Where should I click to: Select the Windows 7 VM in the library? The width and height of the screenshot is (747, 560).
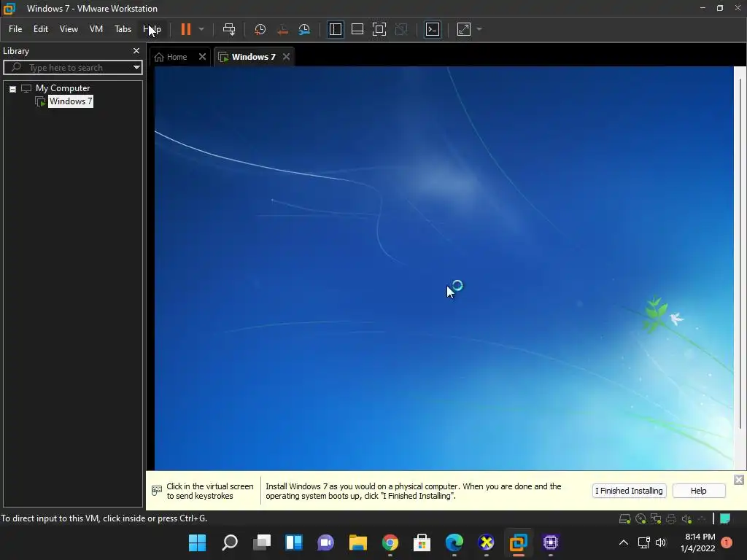tap(71, 101)
